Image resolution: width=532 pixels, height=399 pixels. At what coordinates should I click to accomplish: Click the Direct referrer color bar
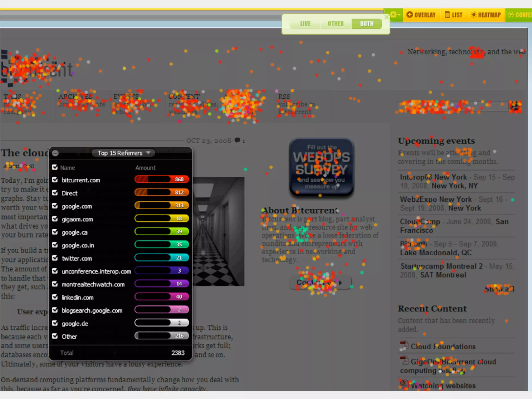coord(161,192)
